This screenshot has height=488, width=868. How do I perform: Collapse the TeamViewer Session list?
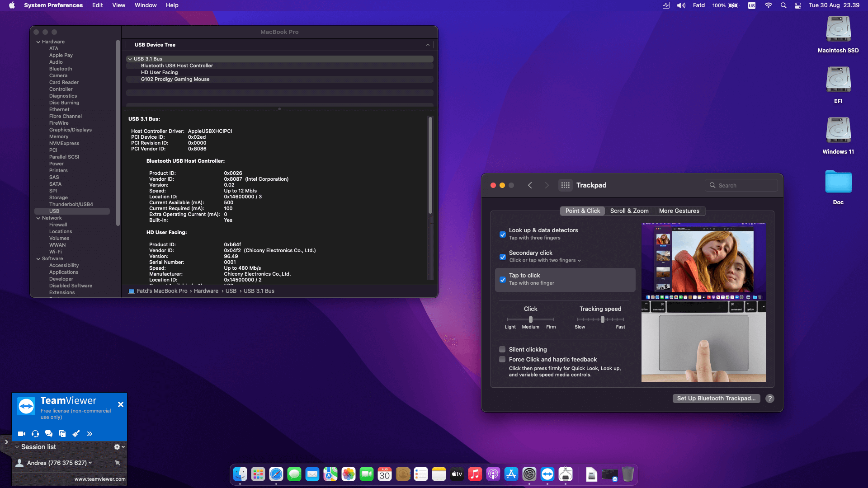17,447
